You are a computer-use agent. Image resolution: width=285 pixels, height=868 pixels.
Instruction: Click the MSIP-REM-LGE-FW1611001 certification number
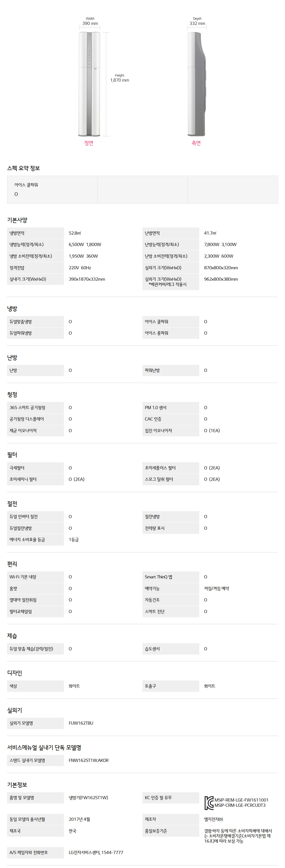tap(242, 800)
